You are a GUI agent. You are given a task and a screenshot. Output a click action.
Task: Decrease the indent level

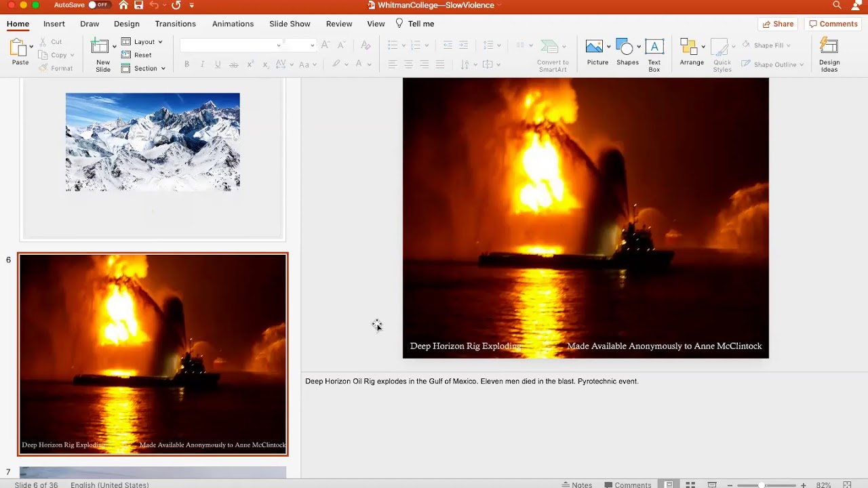(x=448, y=45)
